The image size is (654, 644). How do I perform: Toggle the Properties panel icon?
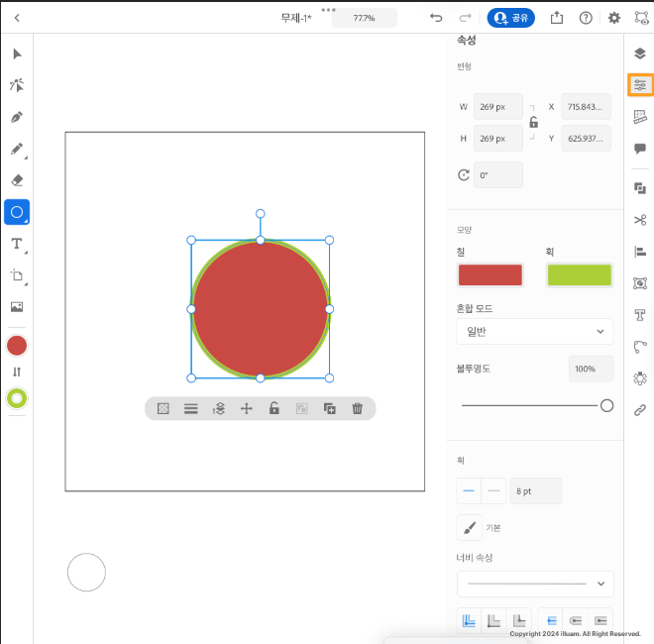[640, 85]
